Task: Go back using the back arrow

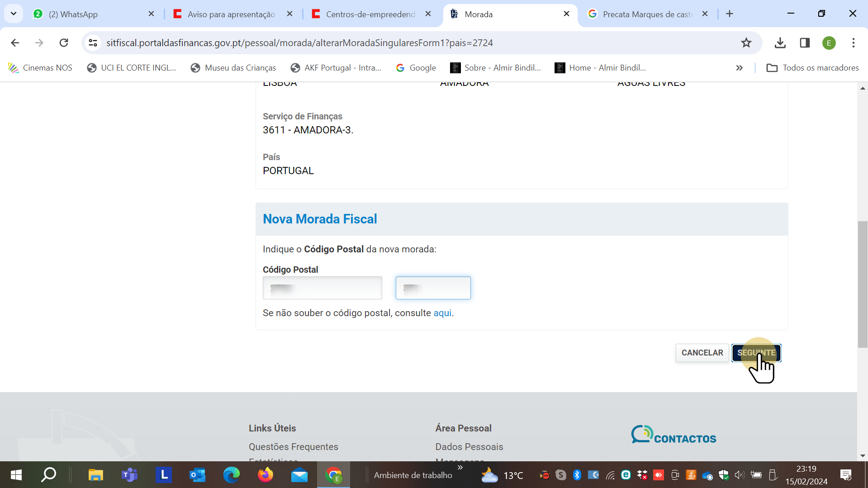Action: coord(15,43)
